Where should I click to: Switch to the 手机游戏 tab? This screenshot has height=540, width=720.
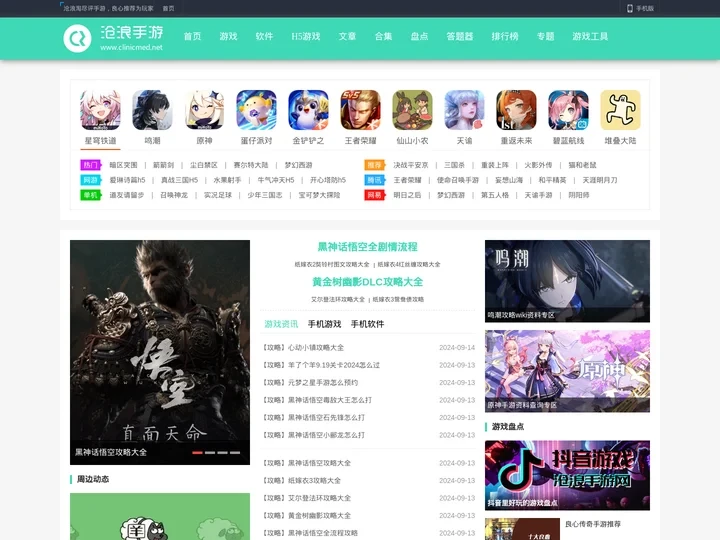click(324, 324)
